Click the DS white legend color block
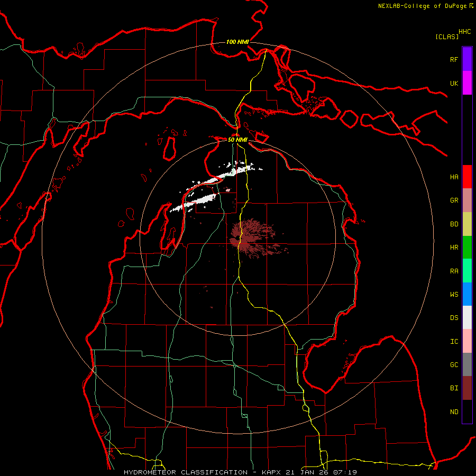The width and height of the screenshot is (476, 476). click(x=467, y=317)
